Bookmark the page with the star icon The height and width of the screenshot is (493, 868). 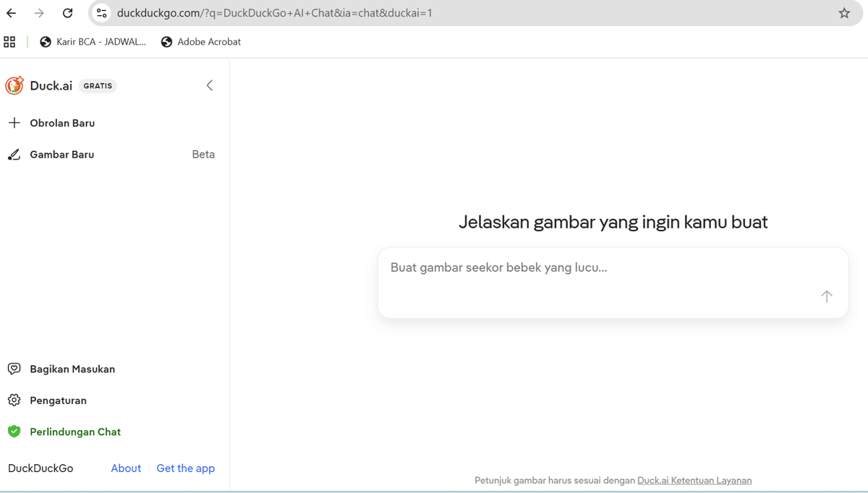tap(843, 12)
